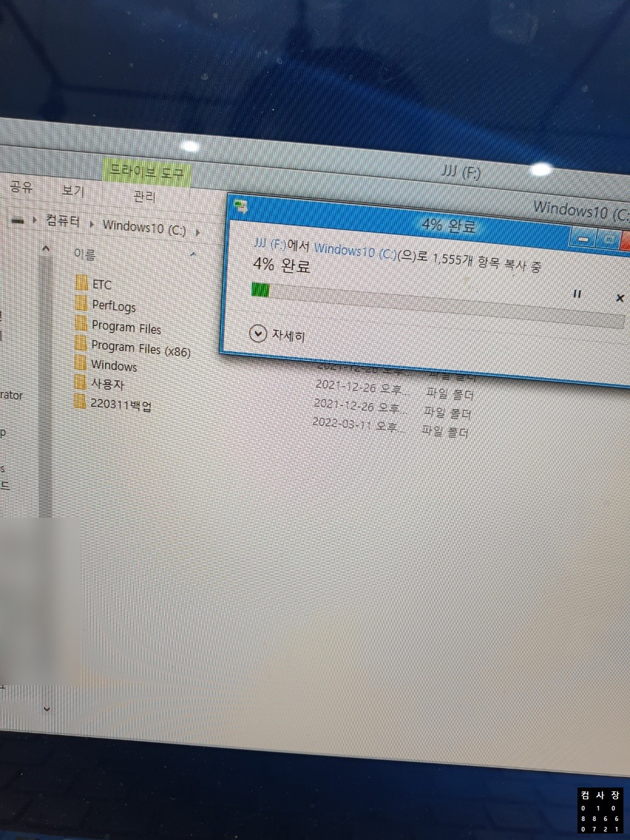Select the 220311백업 folder name
630x840 pixels.
(x=121, y=404)
